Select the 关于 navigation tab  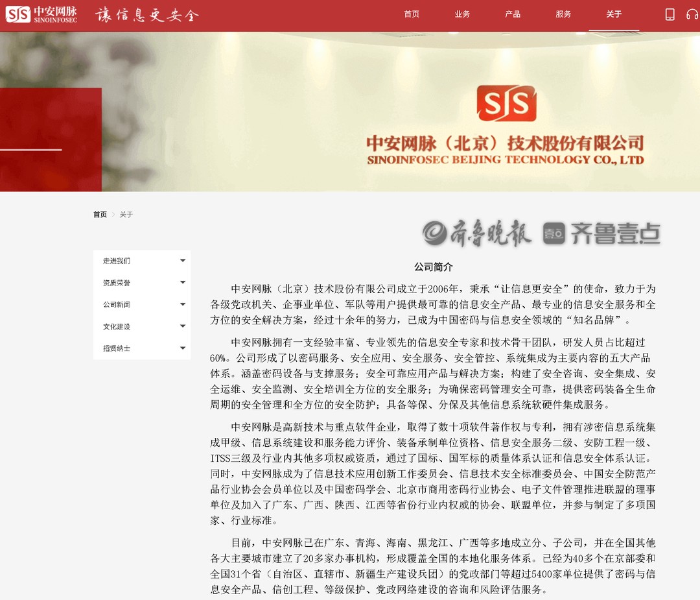pyautogui.click(x=614, y=14)
